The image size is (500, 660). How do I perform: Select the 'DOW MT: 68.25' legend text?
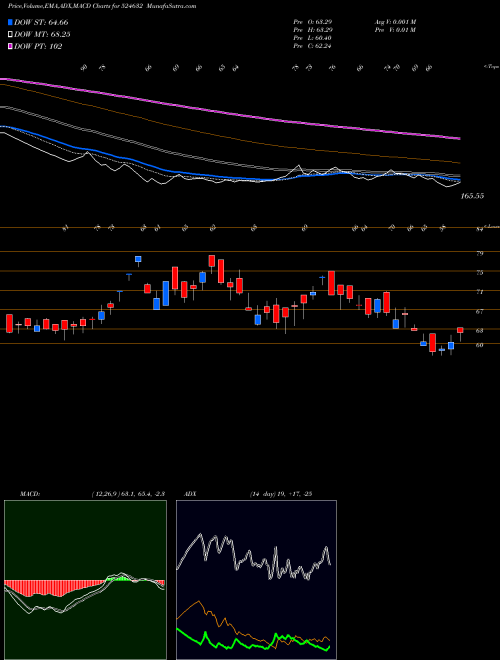coord(42,35)
